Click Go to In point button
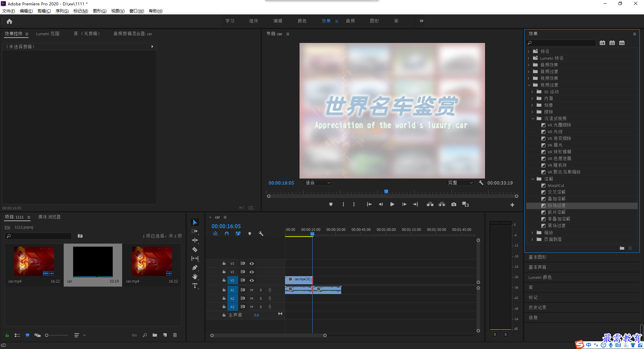The height and width of the screenshot is (349, 644). coord(369,204)
